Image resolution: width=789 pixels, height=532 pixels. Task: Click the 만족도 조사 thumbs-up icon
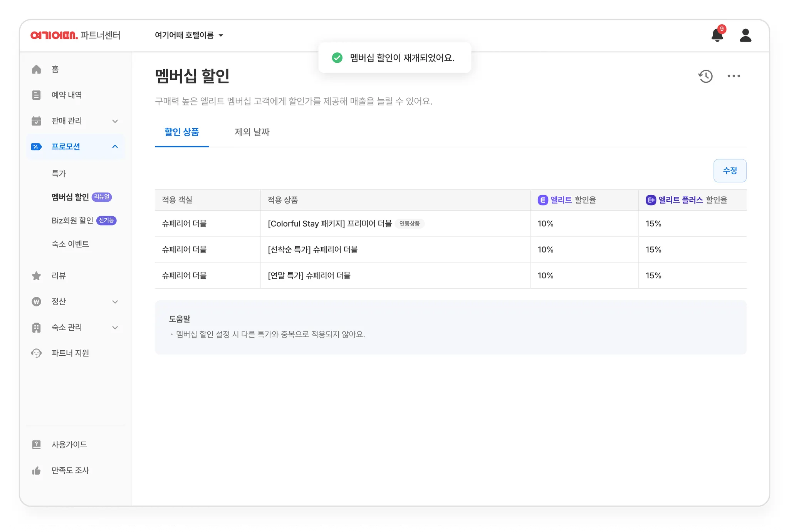tap(36, 470)
